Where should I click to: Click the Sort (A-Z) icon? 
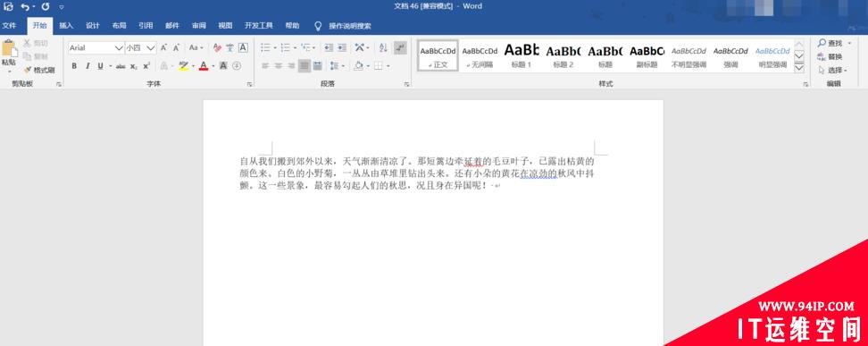(x=383, y=48)
